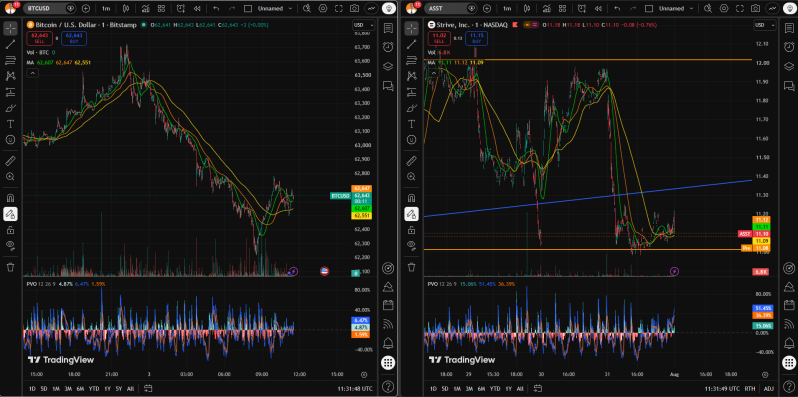Click the BTCUSD symbol search box
This screenshot has height=397, width=798.
coord(50,9)
